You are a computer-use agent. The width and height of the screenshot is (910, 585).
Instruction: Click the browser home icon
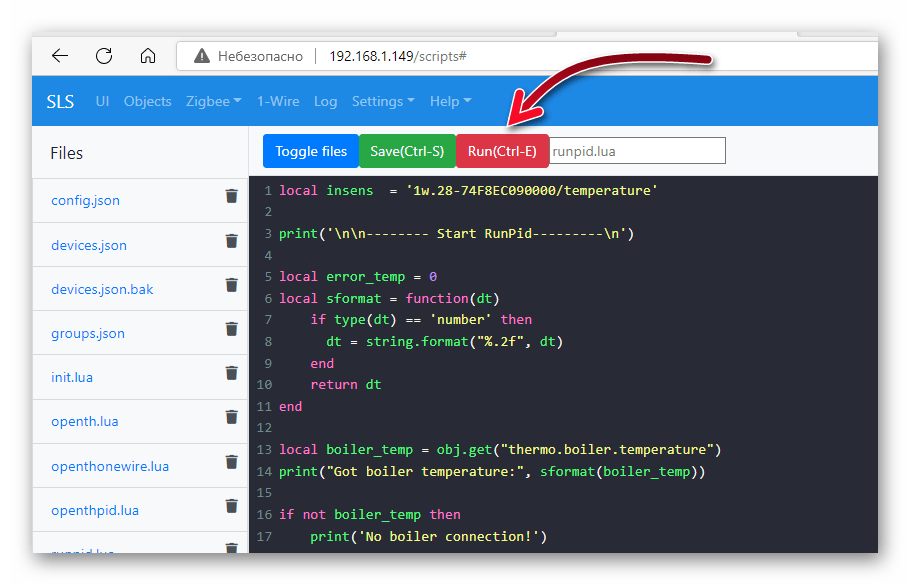click(148, 56)
